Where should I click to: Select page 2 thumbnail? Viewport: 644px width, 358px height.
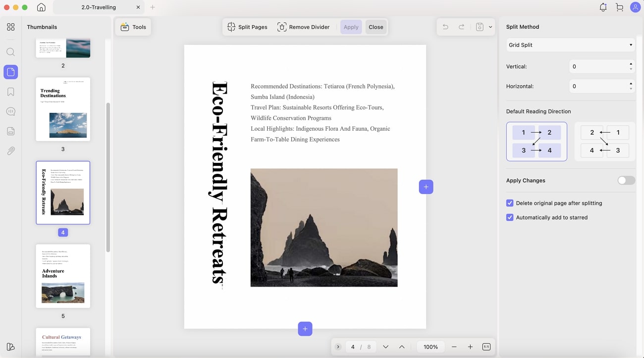(63, 49)
